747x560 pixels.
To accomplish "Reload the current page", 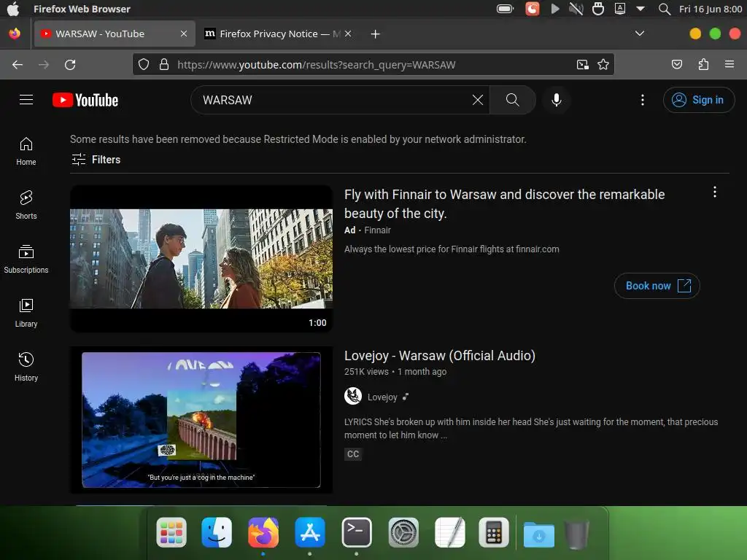I will tap(70, 64).
